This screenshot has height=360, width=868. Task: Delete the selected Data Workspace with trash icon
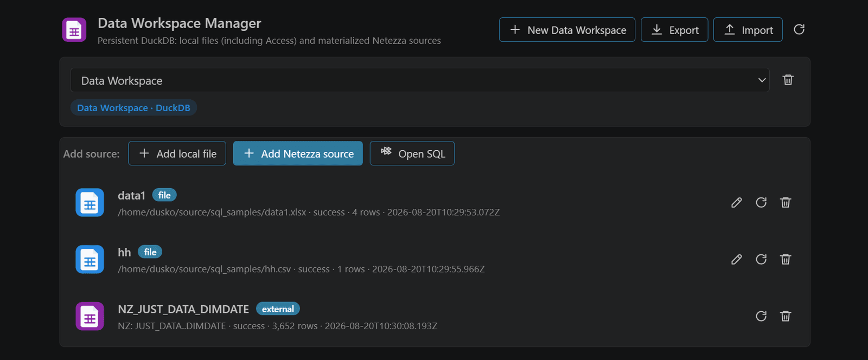pyautogui.click(x=788, y=80)
